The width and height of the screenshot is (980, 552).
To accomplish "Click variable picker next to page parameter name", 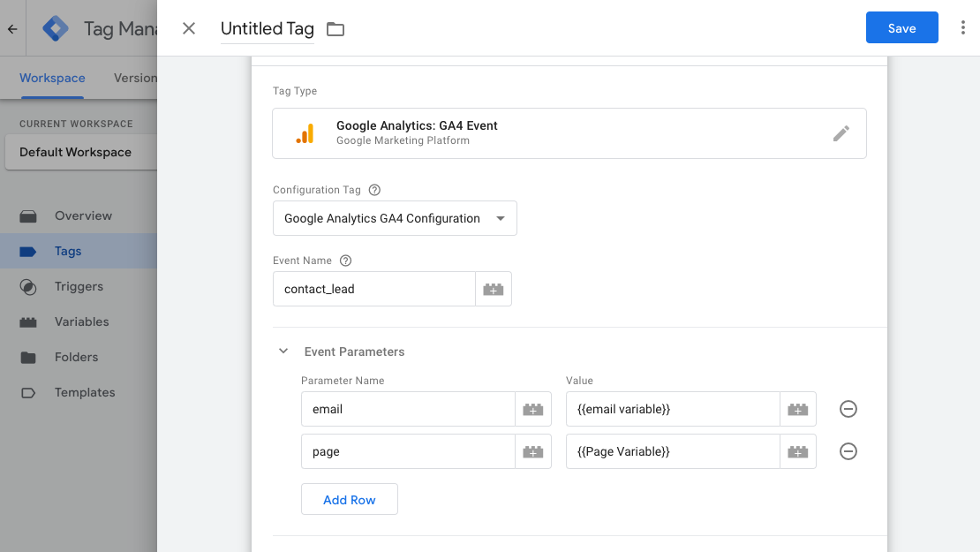I will pyautogui.click(x=532, y=451).
